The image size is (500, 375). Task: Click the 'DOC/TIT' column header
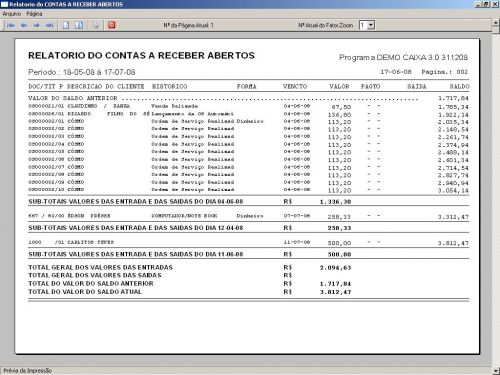pyautogui.click(x=42, y=87)
